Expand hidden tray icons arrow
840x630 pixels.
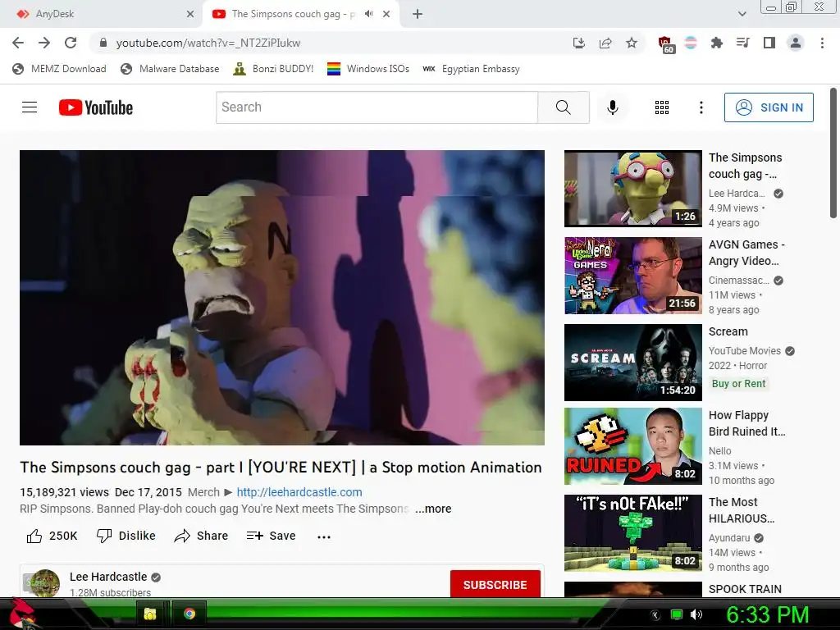coord(655,615)
